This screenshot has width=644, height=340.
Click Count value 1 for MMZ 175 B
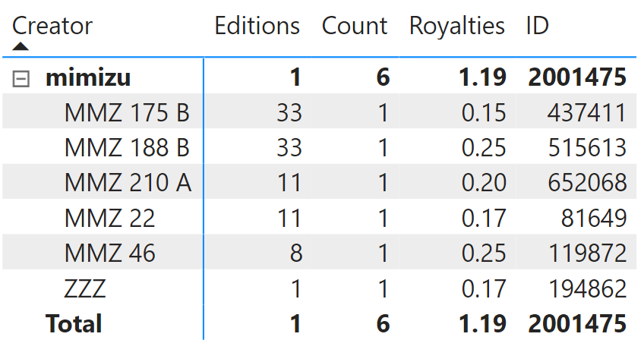[383, 112]
